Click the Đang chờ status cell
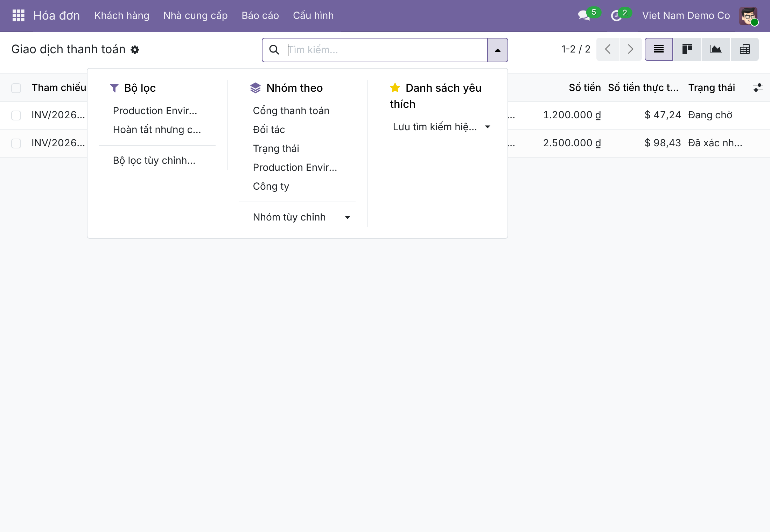The image size is (770, 532). click(x=710, y=115)
